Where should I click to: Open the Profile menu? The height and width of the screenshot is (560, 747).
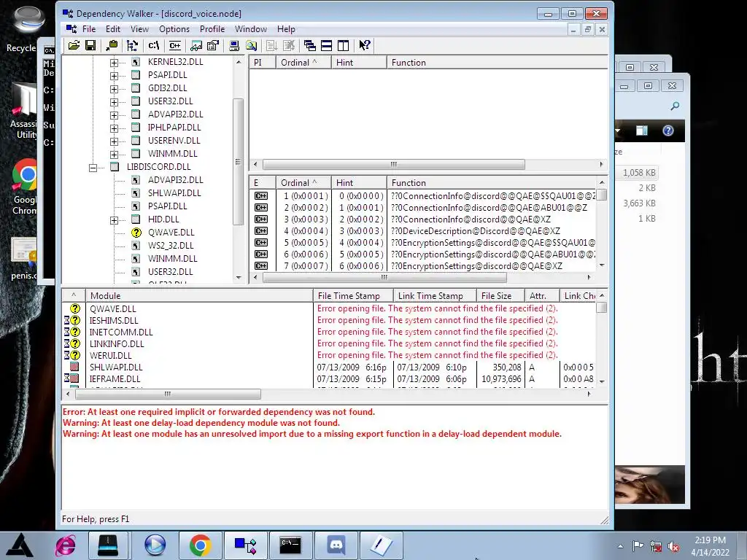(212, 29)
